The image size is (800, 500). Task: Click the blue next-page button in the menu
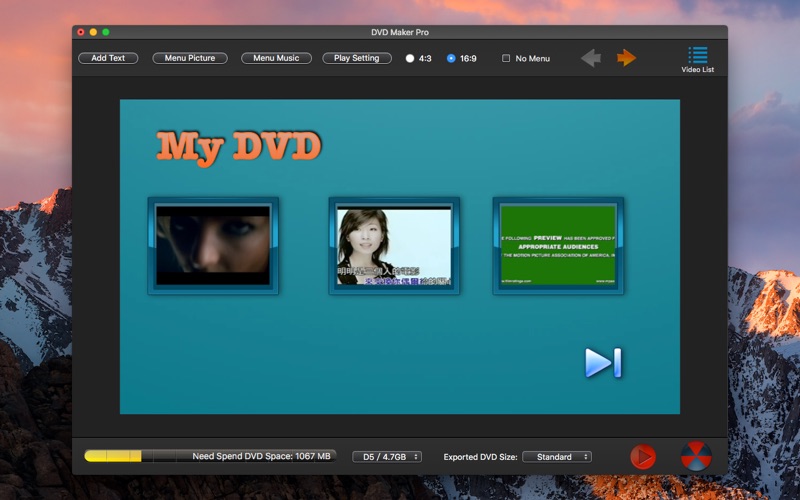click(x=603, y=363)
